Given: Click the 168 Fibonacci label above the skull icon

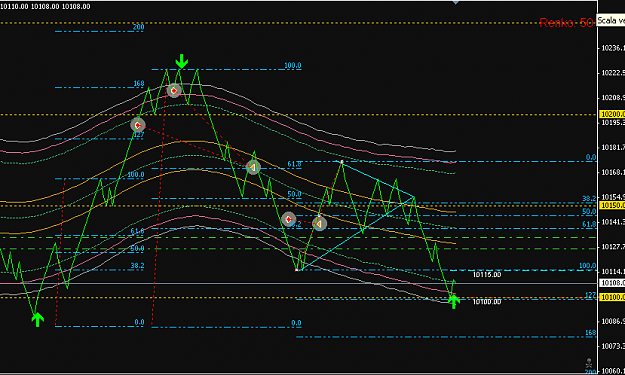Looking at the screenshot, I should pos(591,332).
